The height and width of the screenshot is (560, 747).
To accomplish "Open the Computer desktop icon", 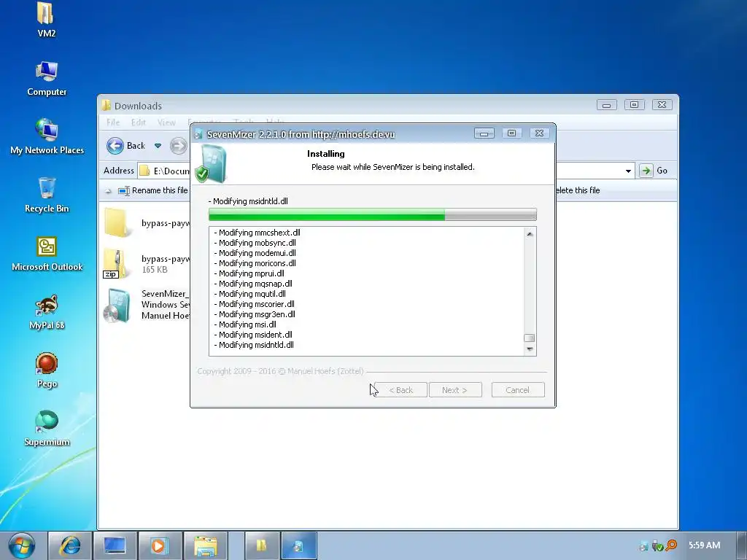I will coord(46,79).
